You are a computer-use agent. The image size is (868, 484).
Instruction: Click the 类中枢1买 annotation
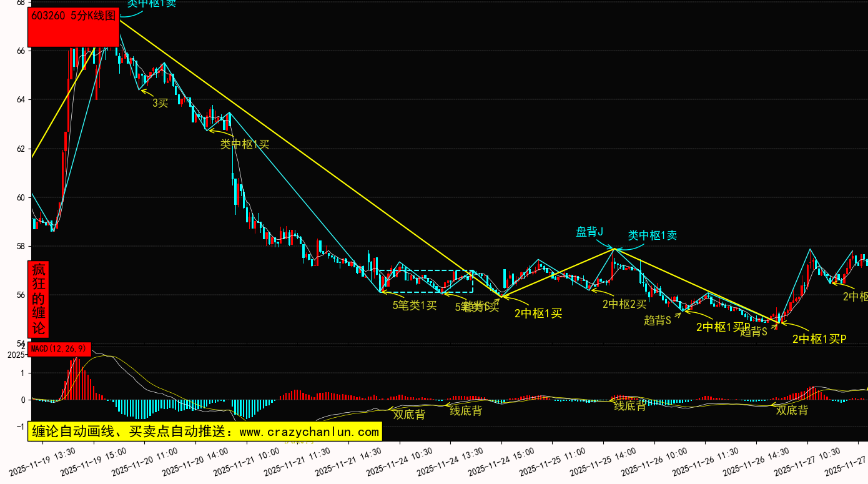pos(245,144)
